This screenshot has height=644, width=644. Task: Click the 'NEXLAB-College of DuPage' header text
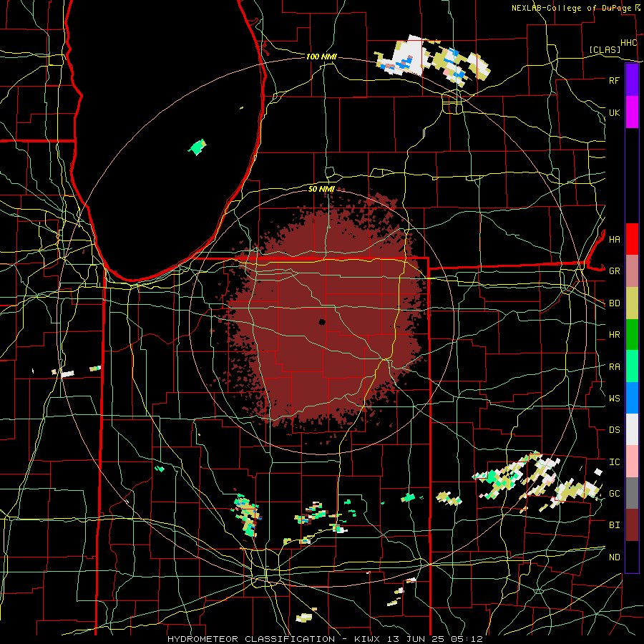tap(572, 8)
